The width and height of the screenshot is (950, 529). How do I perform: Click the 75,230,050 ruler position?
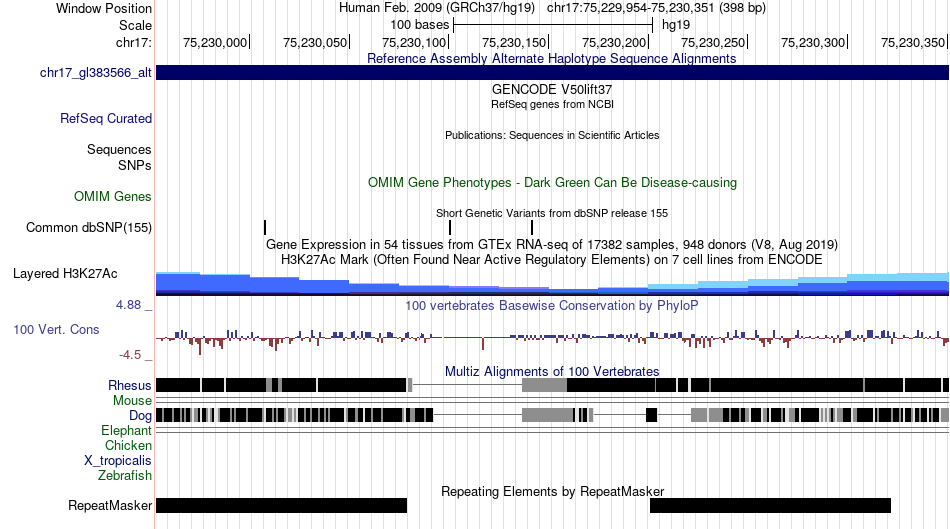coord(316,42)
